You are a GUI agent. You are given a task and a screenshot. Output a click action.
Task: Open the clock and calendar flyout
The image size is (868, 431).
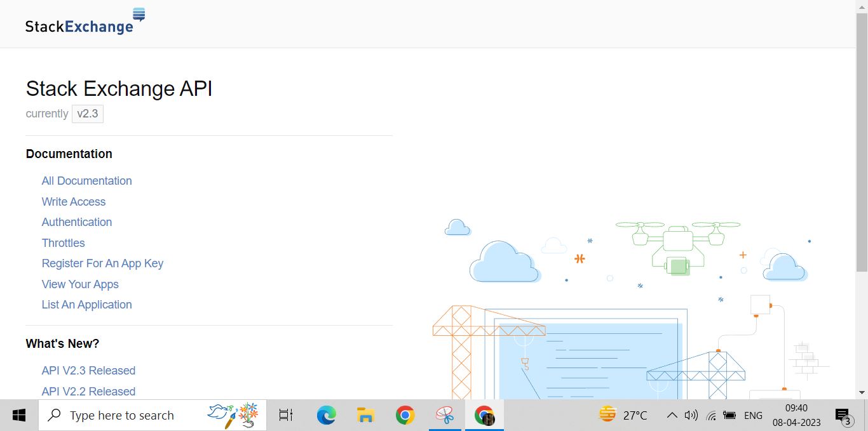coord(797,415)
